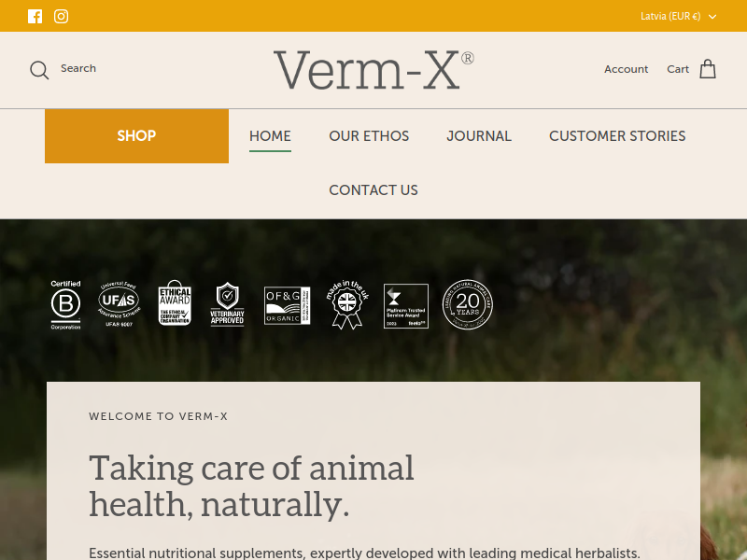Click the Certified B Corporation badge

pyautogui.click(x=65, y=305)
